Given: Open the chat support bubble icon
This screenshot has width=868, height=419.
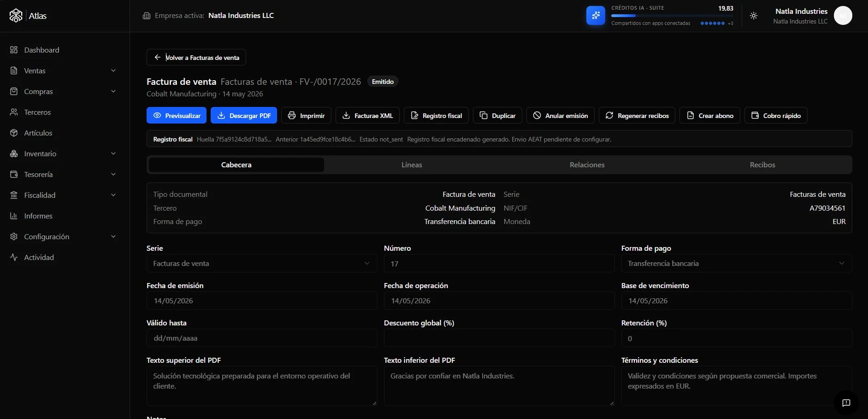Looking at the screenshot, I should pyautogui.click(x=846, y=403).
